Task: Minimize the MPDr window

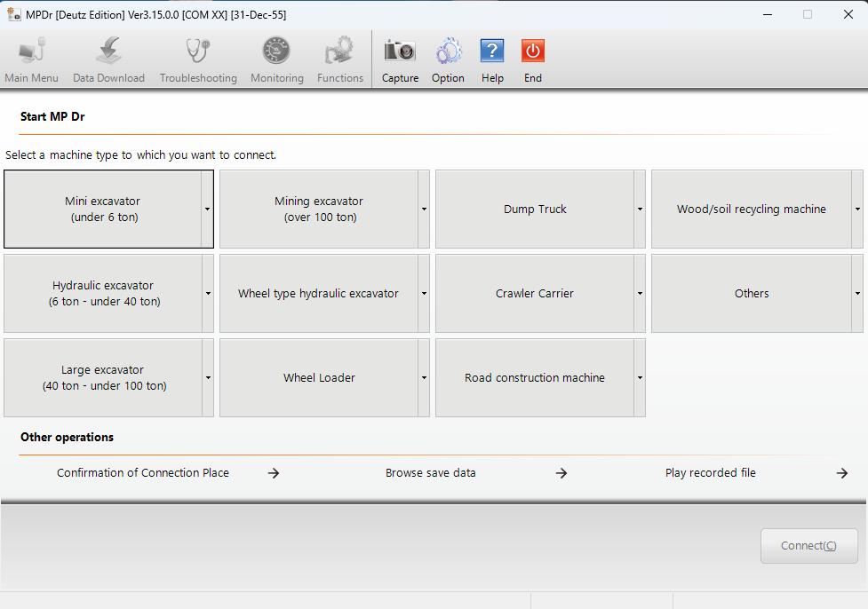Action: [768, 14]
